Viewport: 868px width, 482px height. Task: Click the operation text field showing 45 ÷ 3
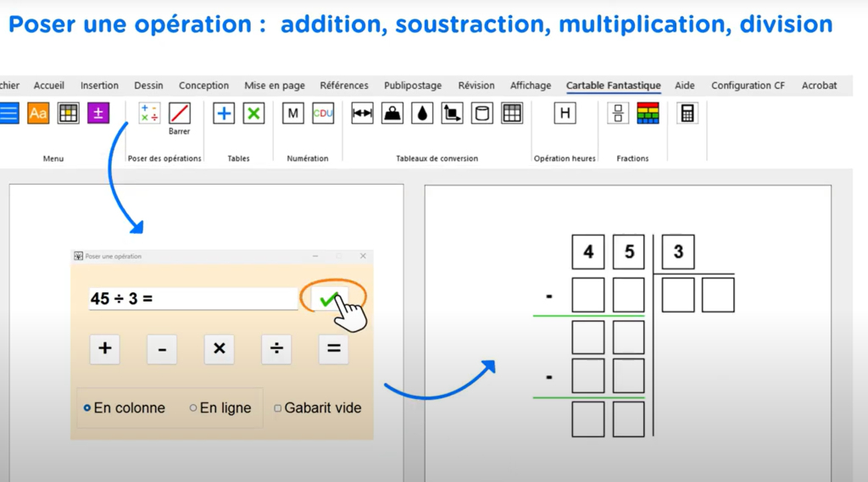click(193, 298)
